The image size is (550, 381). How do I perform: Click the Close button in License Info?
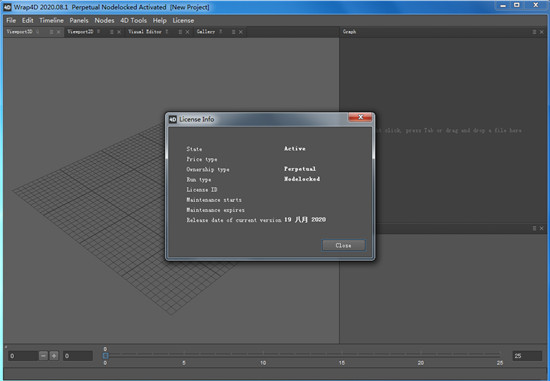343,246
